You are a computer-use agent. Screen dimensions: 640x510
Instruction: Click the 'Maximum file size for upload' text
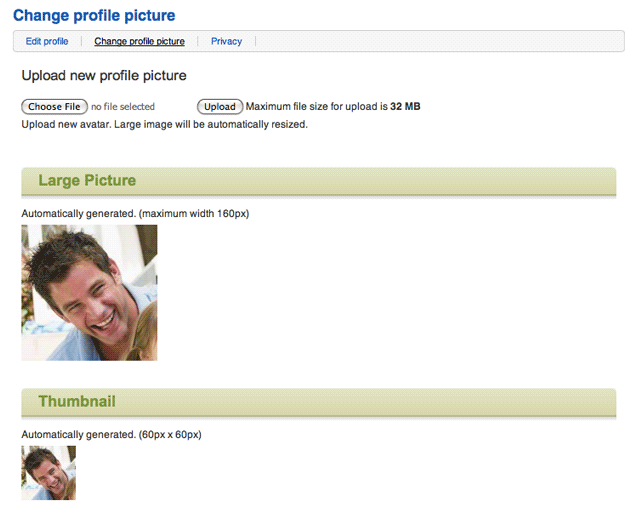pyautogui.click(x=317, y=107)
